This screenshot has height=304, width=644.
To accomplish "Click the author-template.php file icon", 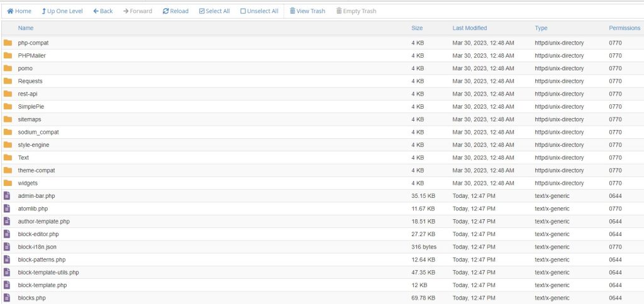I will 6,221.
